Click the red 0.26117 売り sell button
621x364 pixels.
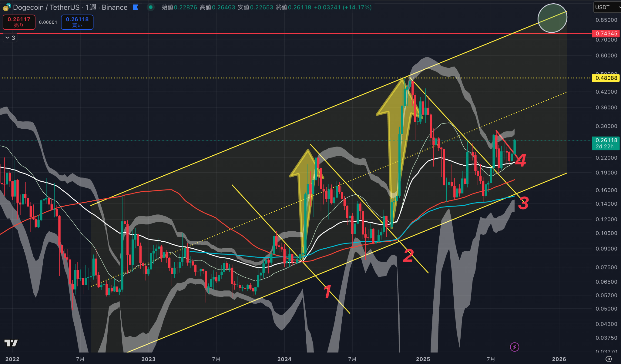pos(19,22)
